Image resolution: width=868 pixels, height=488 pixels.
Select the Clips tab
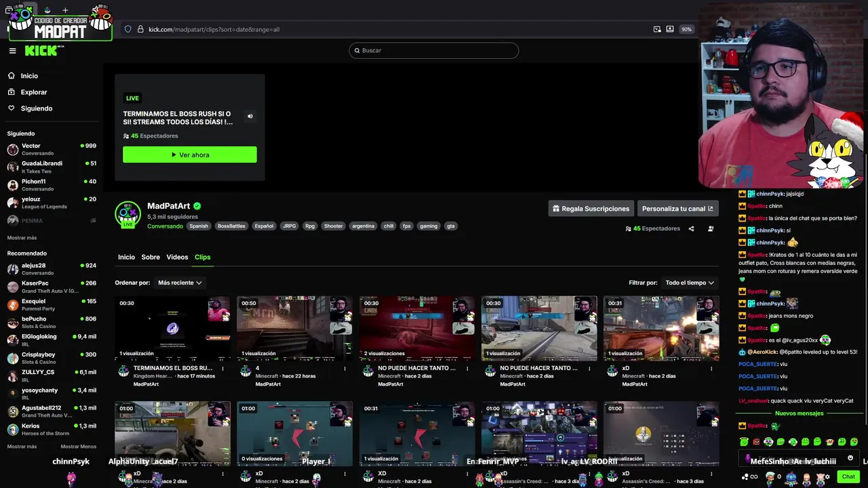(x=202, y=257)
